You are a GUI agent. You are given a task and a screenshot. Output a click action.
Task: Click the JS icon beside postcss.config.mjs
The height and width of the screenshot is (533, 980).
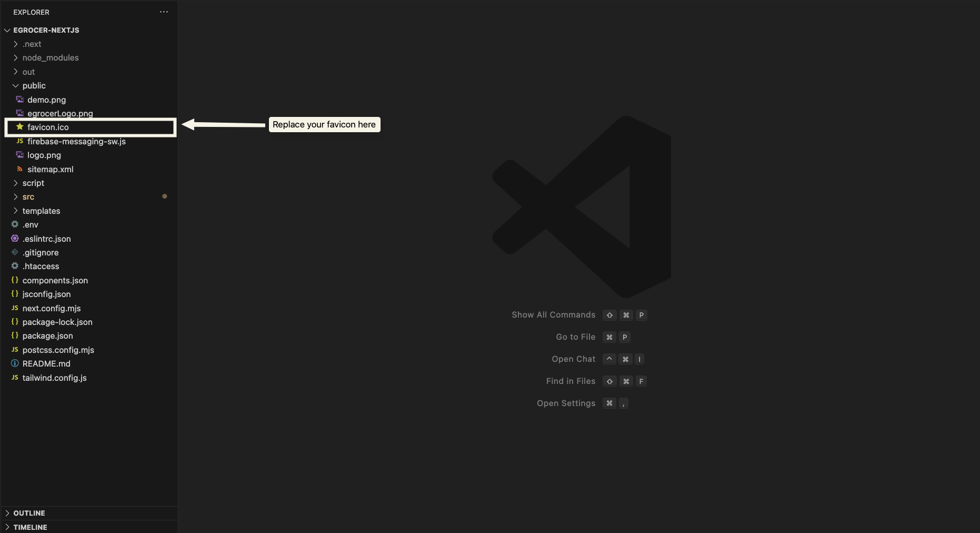pyautogui.click(x=15, y=350)
